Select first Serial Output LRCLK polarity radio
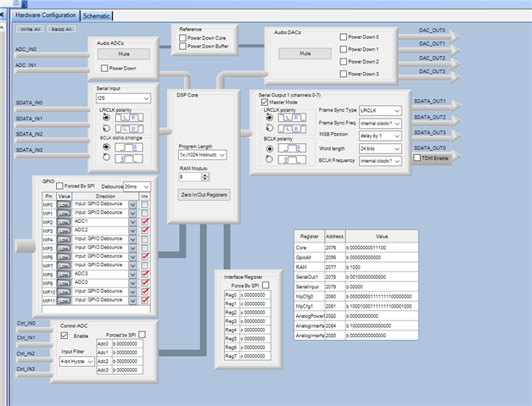This screenshot has height=406, width=532. (269, 118)
